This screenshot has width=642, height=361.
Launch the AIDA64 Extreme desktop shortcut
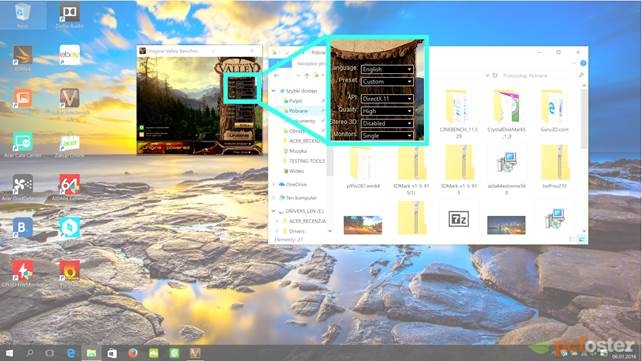tap(69, 187)
